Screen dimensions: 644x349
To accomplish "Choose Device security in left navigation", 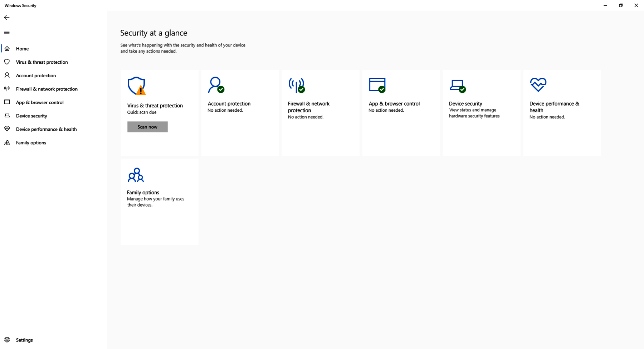I will pyautogui.click(x=31, y=116).
